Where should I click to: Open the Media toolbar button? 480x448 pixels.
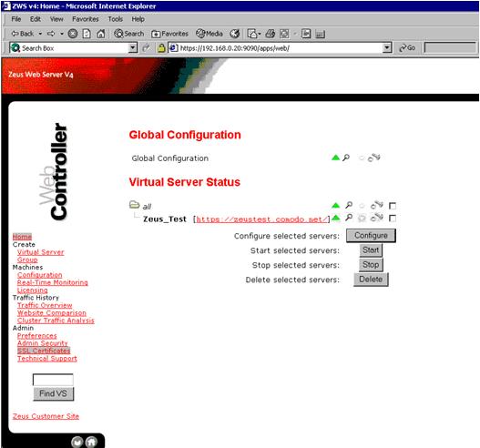tap(209, 34)
